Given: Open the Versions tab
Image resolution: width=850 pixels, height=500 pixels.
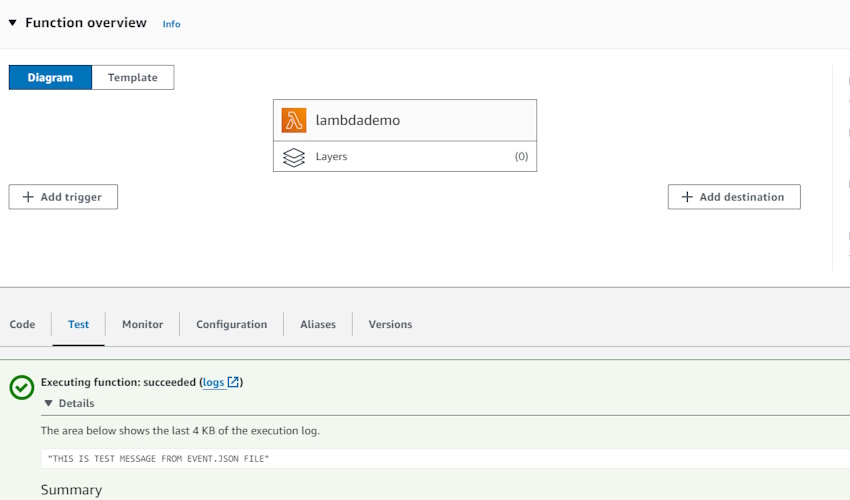Looking at the screenshot, I should click(x=390, y=324).
